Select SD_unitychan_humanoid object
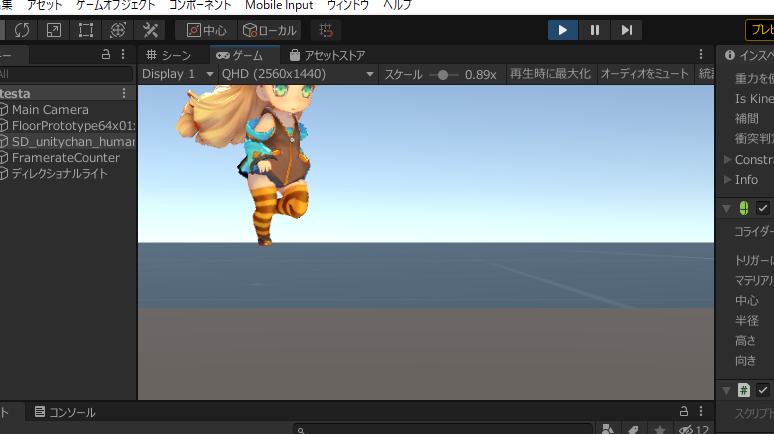This screenshot has height=434, width=774. (x=73, y=142)
